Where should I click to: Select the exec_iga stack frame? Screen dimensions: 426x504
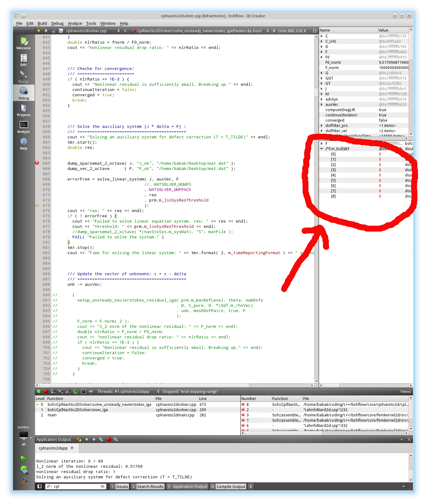pos(78,410)
